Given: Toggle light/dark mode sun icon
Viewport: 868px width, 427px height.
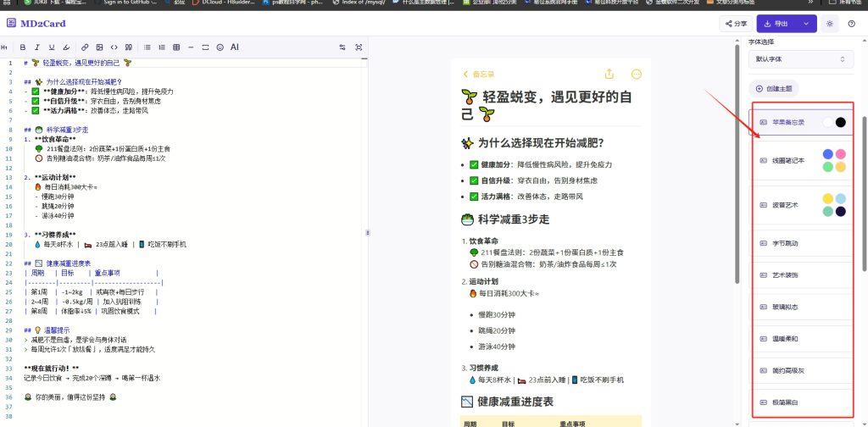Looking at the screenshot, I should (829, 24).
